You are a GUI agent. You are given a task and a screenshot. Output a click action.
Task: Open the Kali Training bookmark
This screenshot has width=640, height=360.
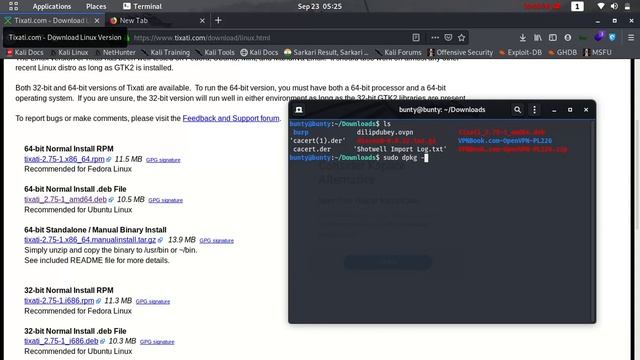(x=166, y=52)
